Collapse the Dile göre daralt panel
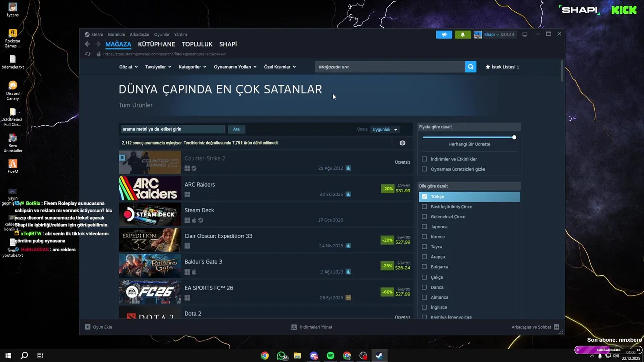This screenshot has height=362, width=644. pos(469,186)
